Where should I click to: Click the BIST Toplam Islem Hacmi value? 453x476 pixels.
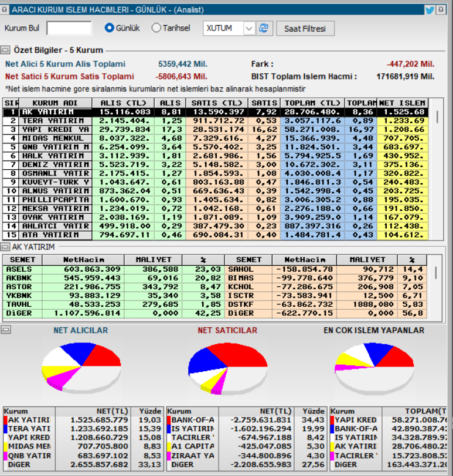tap(406, 77)
